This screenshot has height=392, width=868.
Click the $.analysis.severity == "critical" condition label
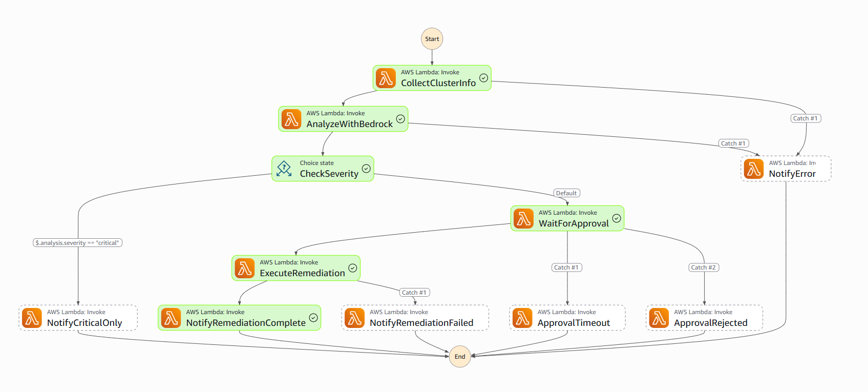[77, 243]
